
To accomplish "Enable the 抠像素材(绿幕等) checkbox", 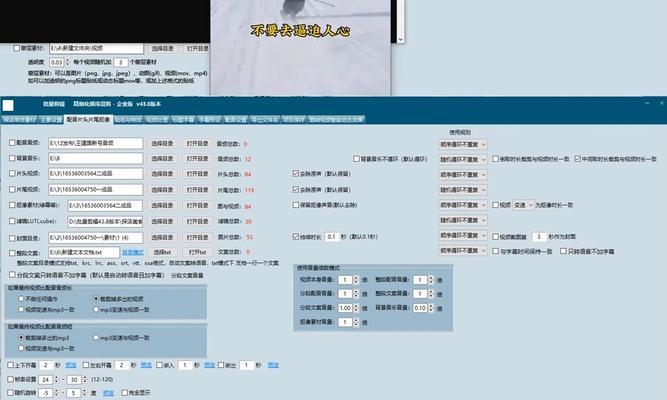I will [12, 205].
